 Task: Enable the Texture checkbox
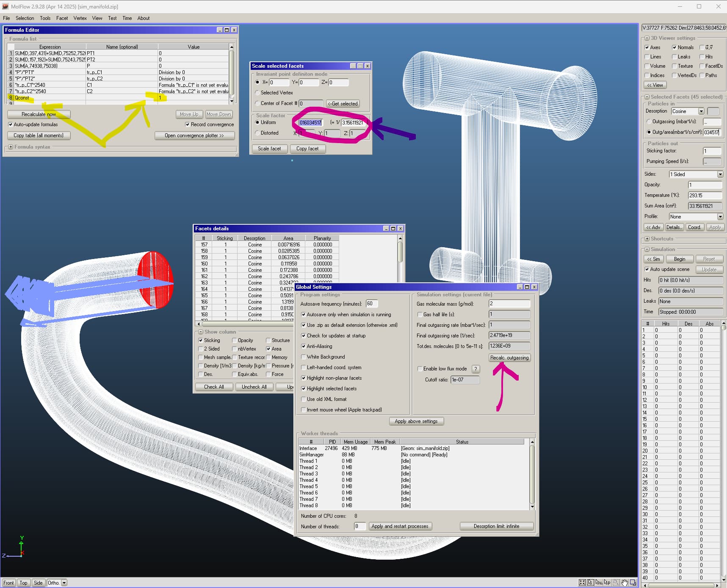point(674,66)
